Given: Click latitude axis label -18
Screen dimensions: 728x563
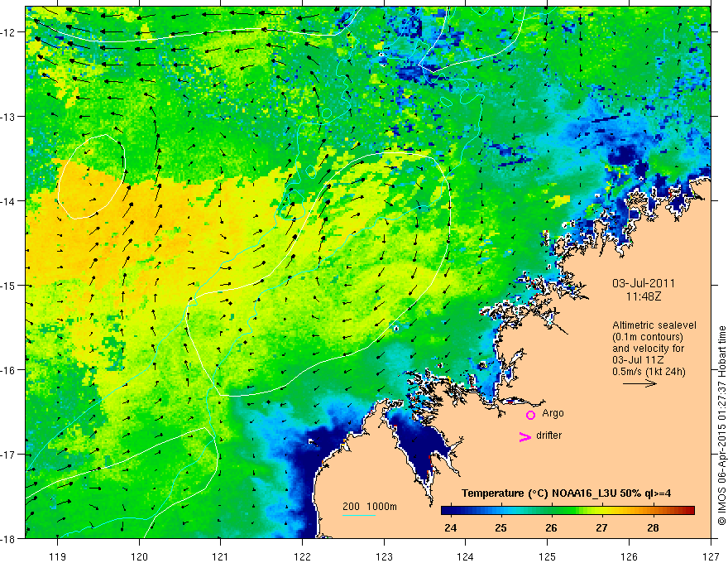Looking at the screenshot, I should [8, 539].
